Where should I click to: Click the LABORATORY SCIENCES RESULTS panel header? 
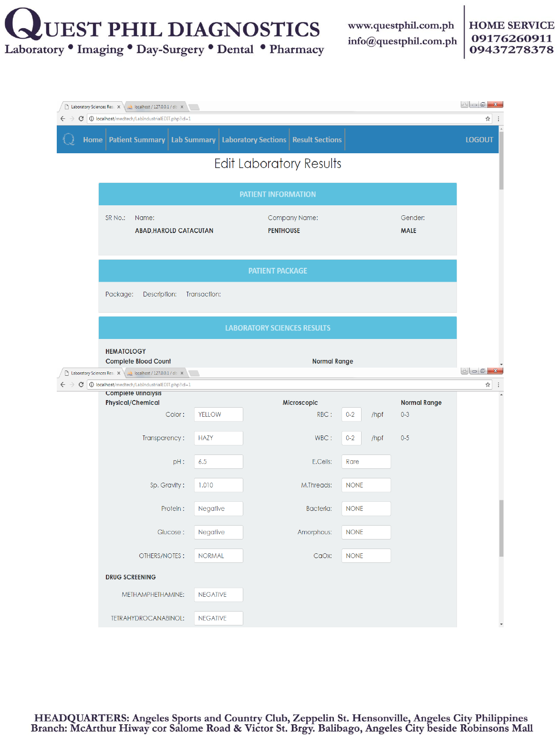tap(278, 328)
